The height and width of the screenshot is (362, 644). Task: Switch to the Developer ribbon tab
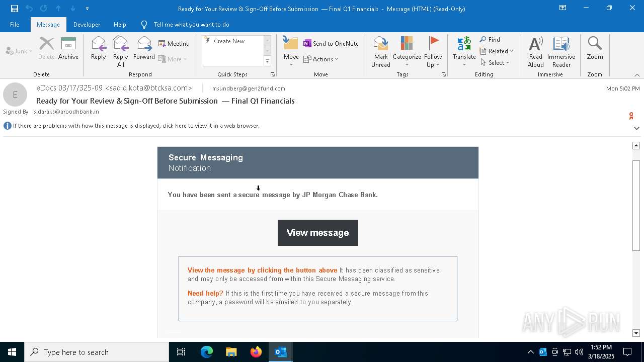(x=87, y=24)
